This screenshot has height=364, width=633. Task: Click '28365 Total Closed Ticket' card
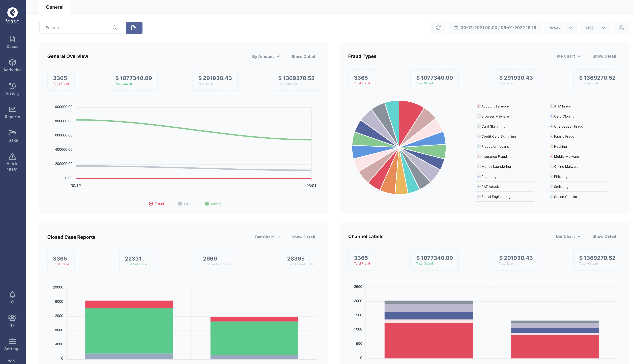301,261
